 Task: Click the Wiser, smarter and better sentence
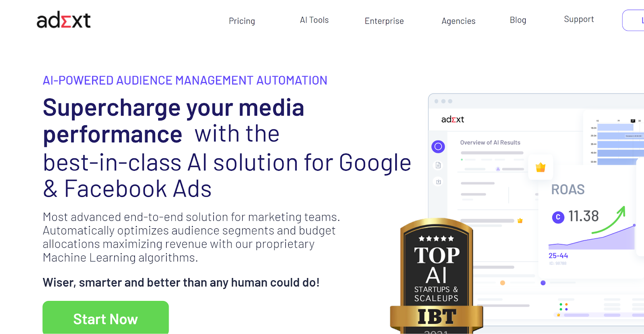coord(181,282)
